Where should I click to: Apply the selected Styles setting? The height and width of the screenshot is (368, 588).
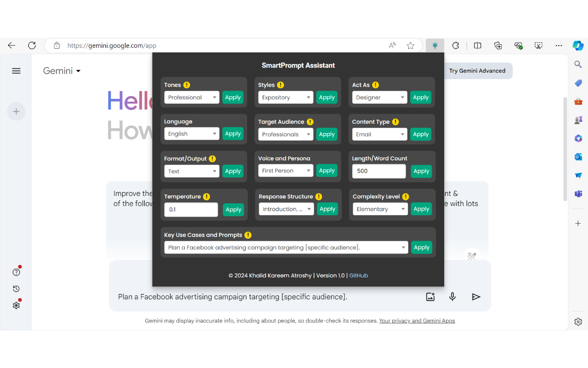327,98
